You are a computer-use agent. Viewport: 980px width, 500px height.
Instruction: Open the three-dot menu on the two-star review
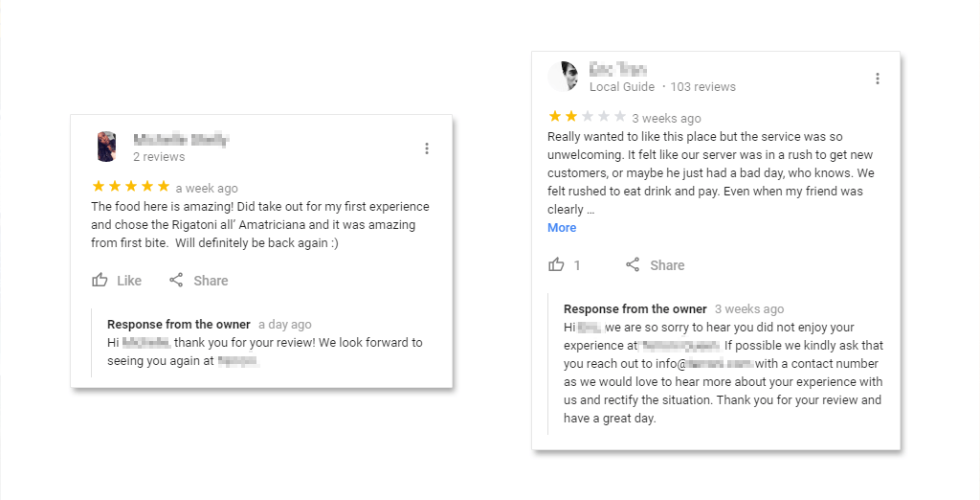(878, 79)
